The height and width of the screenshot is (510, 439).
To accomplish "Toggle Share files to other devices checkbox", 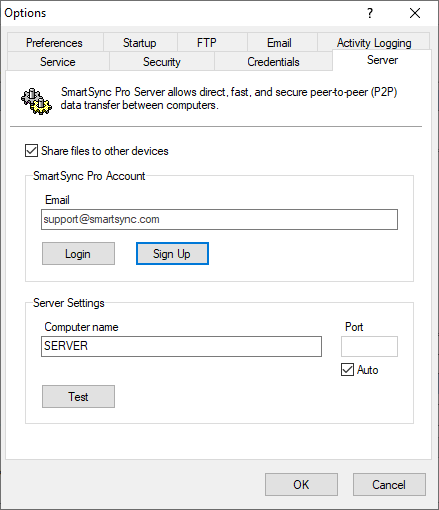I will pyautogui.click(x=31, y=151).
